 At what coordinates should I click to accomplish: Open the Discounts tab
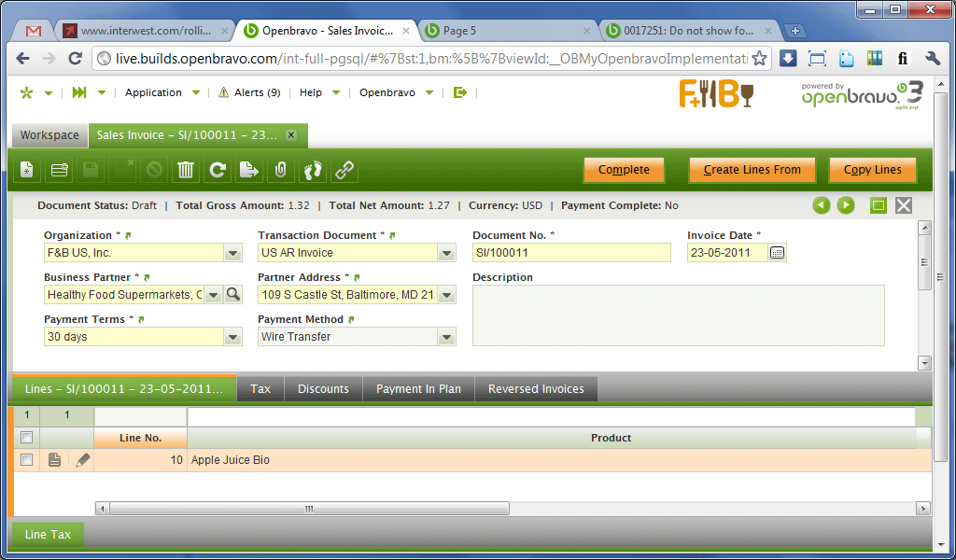click(x=323, y=389)
